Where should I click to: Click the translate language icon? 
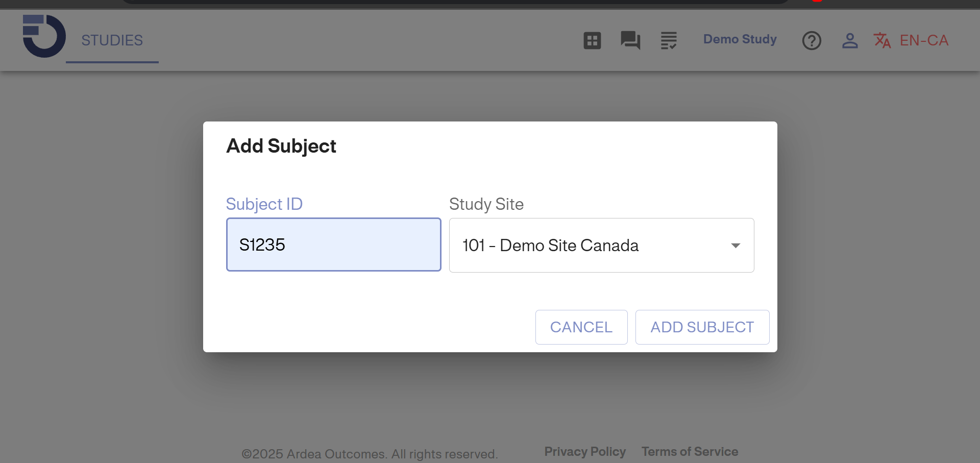click(x=882, y=40)
